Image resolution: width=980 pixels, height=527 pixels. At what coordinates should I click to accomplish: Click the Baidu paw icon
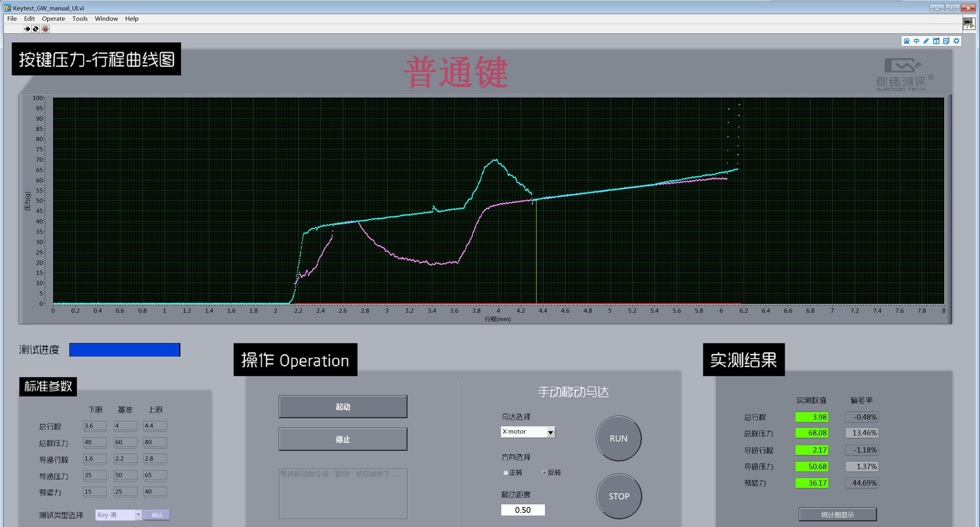tap(906, 41)
